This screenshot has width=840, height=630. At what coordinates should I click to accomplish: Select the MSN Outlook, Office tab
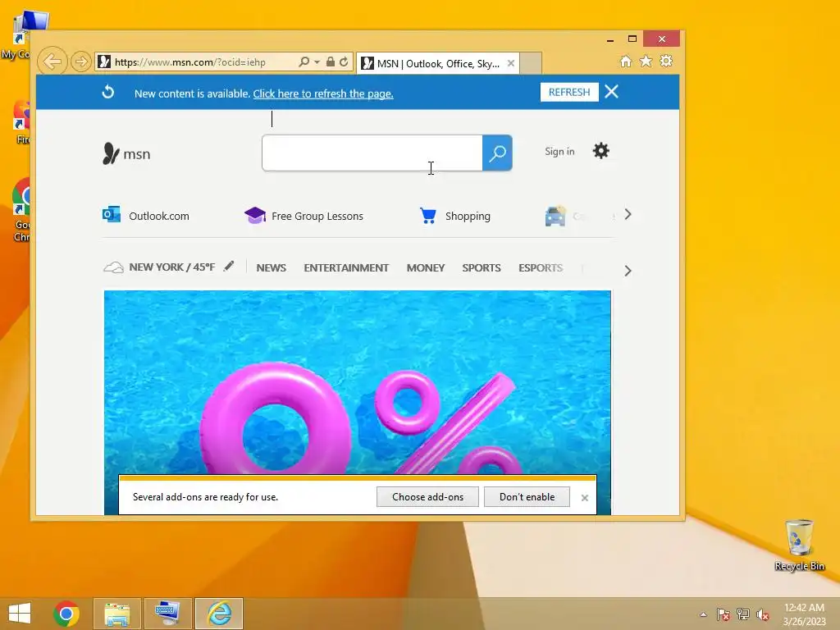click(438, 64)
